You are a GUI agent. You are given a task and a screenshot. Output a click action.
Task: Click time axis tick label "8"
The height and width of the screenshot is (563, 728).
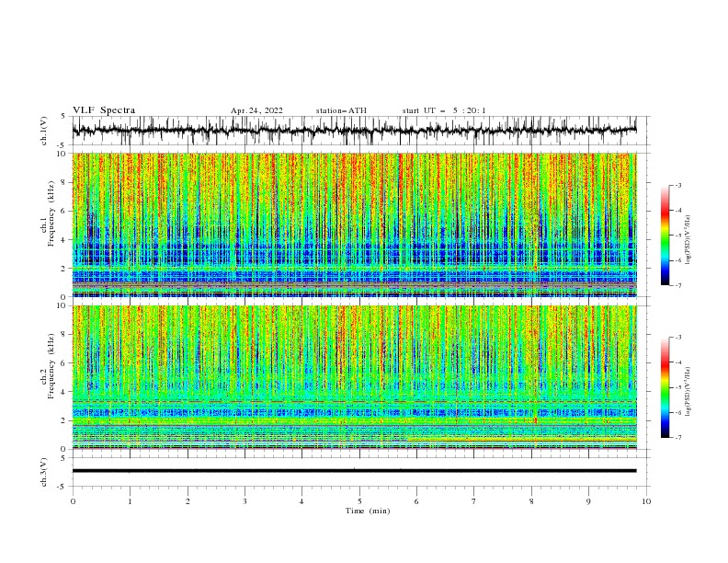531,501
